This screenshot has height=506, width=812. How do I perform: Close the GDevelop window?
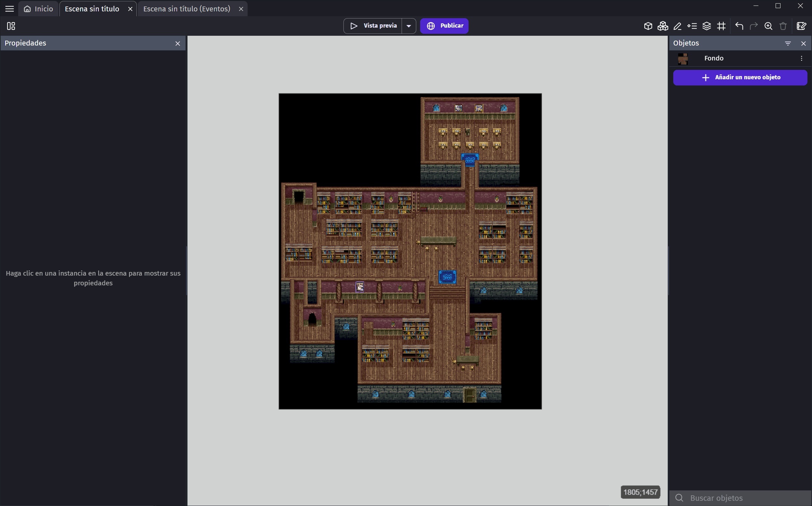[800, 6]
